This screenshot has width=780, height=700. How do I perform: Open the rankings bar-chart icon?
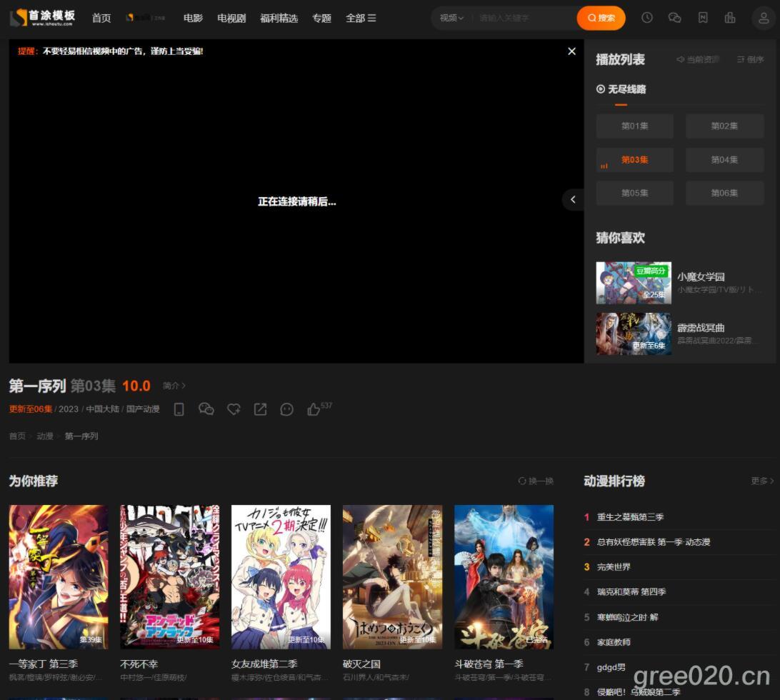coord(730,18)
